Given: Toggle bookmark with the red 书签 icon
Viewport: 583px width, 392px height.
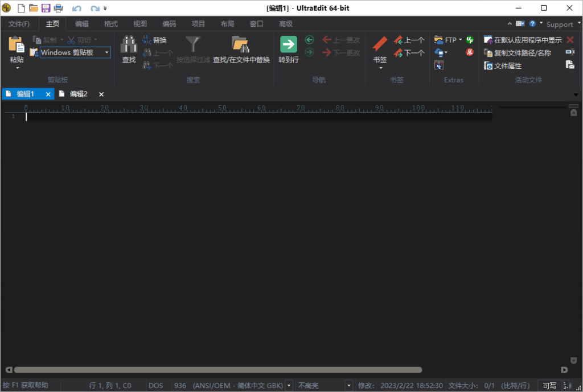Looking at the screenshot, I should pyautogui.click(x=380, y=44).
